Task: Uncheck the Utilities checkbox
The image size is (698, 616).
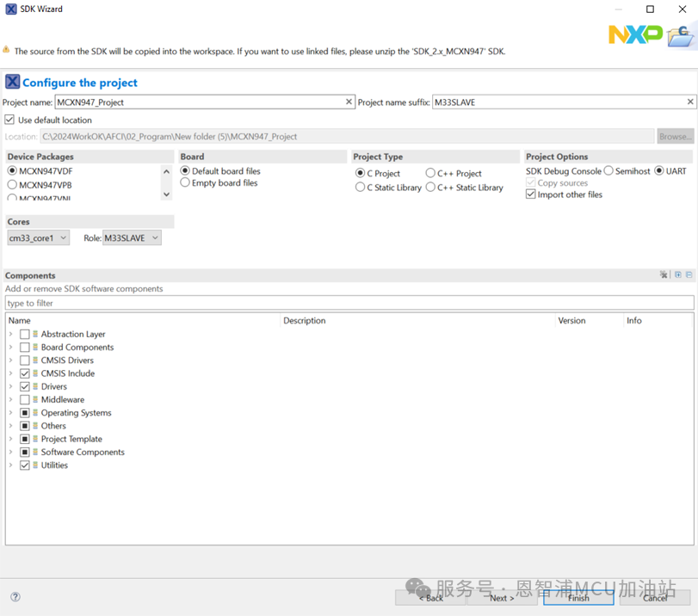Action: pos(25,465)
